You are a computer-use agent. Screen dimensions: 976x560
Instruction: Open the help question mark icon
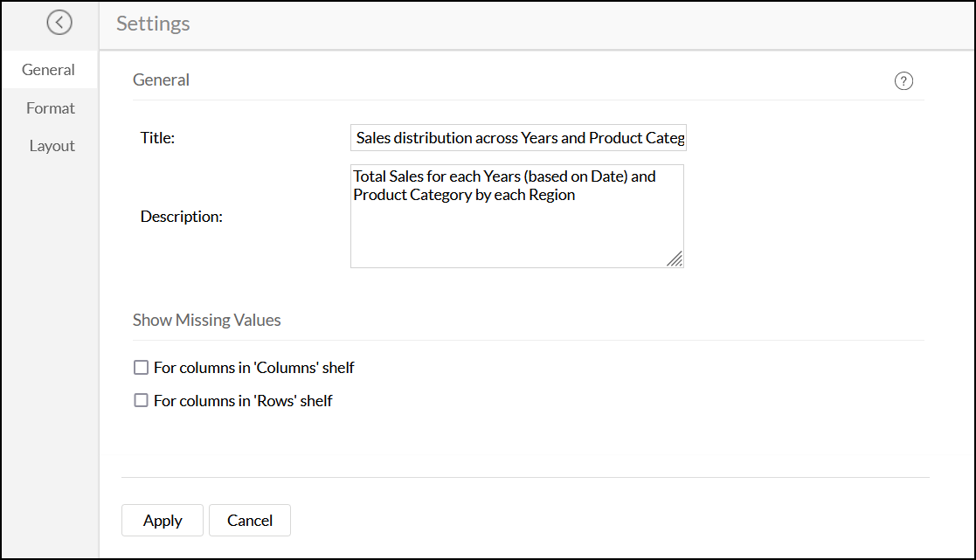point(903,81)
